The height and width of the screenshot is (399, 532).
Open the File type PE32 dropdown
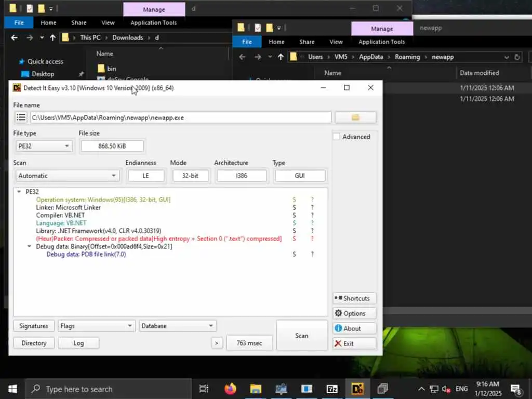[x=44, y=146]
